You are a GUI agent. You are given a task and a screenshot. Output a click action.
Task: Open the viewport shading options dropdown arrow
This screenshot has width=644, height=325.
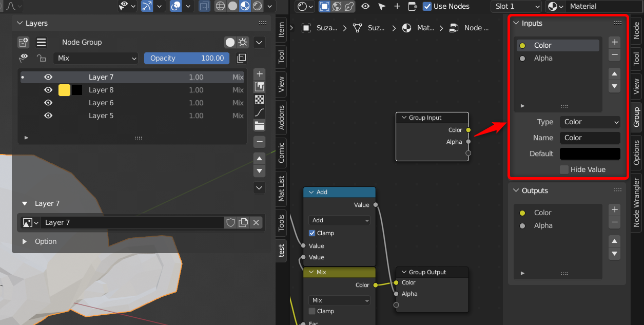(271, 6)
